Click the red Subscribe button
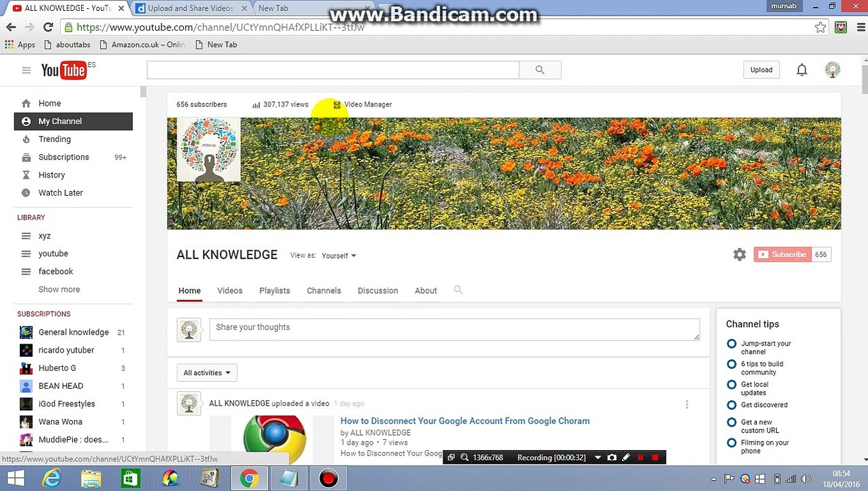Screen dimensions: 868x491 click(x=782, y=254)
